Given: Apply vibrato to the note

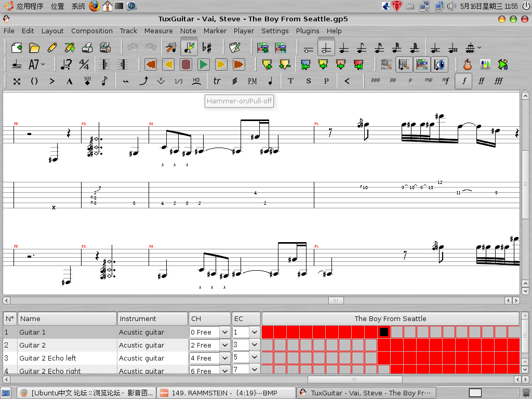Looking at the screenshot, I should click(126, 81).
